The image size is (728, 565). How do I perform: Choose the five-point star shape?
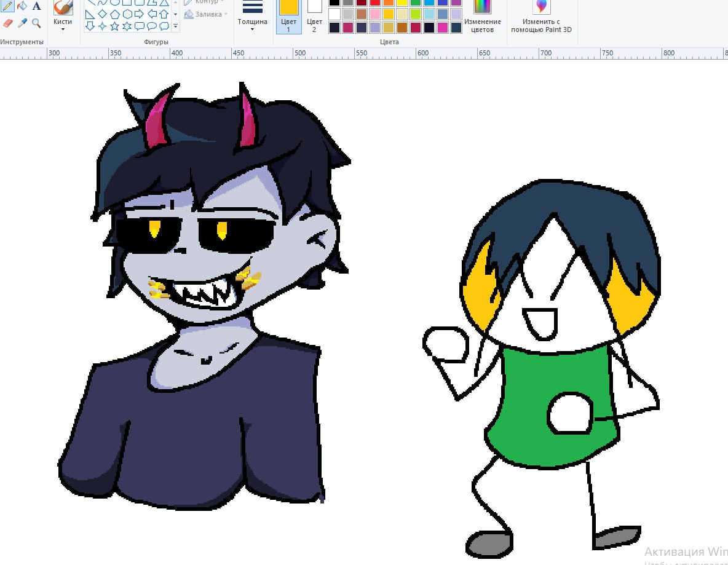click(x=115, y=26)
